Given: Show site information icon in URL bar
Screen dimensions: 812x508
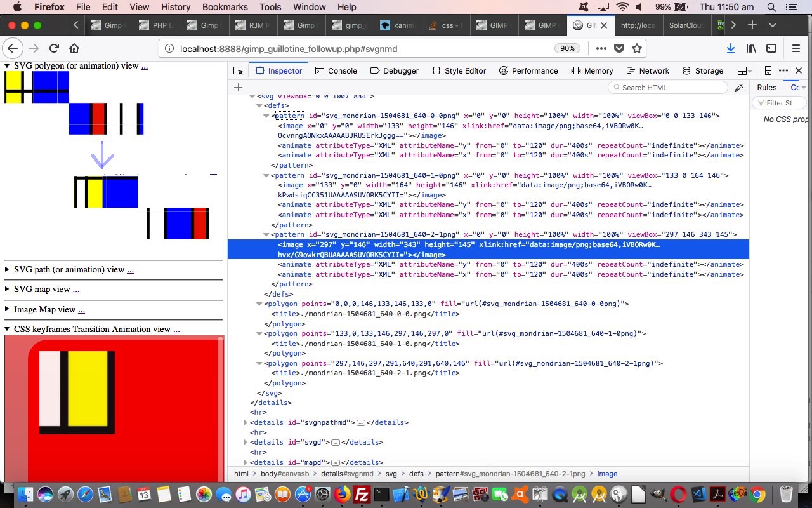Looking at the screenshot, I should (x=169, y=48).
